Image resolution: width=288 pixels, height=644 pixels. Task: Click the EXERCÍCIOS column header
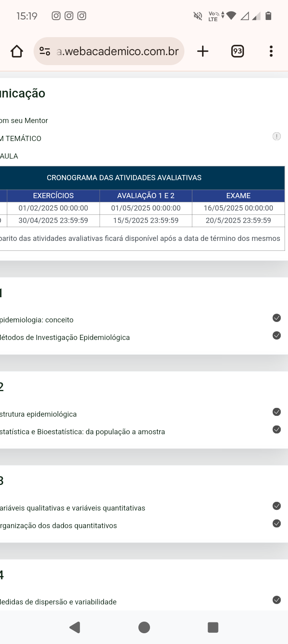point(53,196)
